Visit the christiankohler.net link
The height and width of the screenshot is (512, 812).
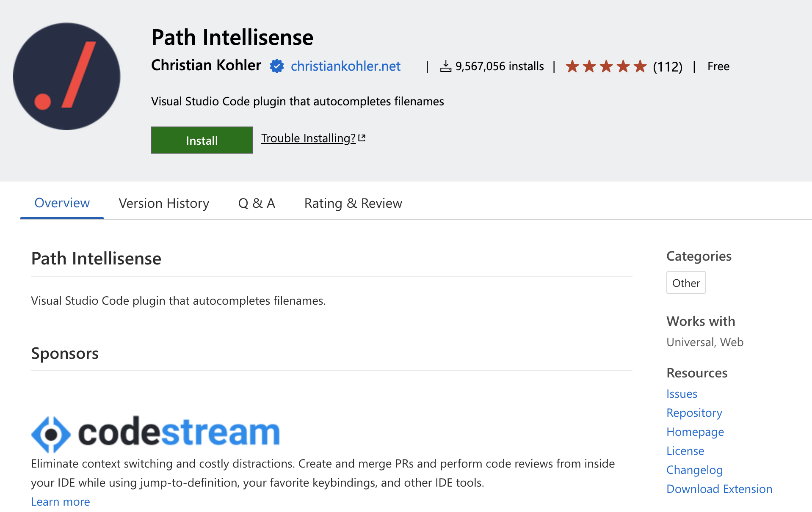point(345,66)
